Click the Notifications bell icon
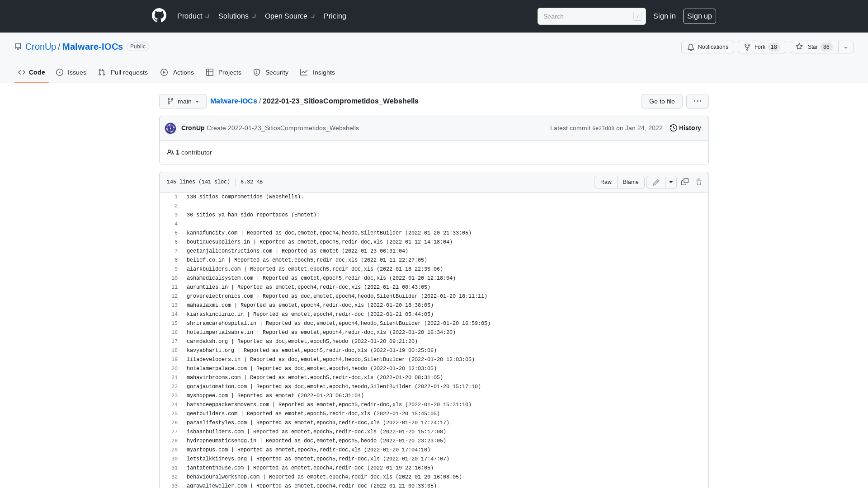This screenshot has width=868, height=488. pos(691,47)
